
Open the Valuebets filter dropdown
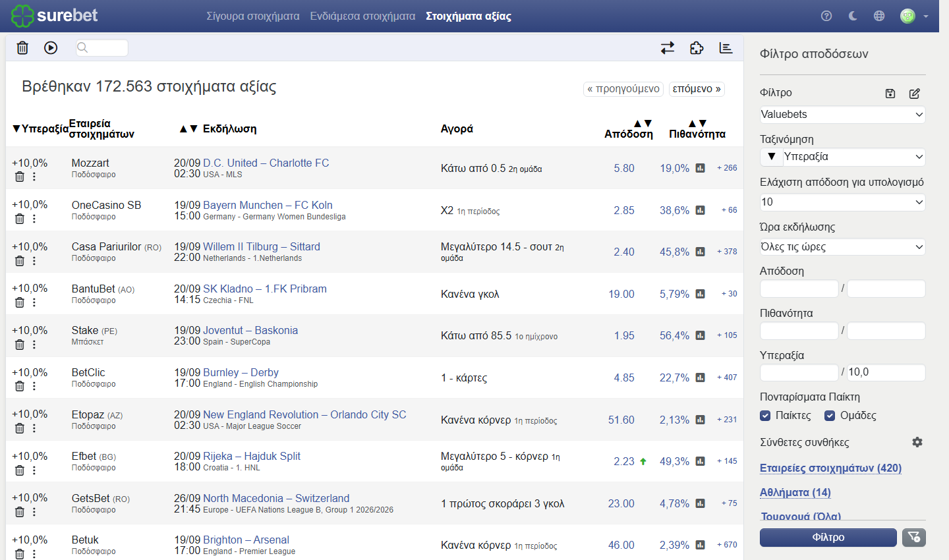click(842, 115)
